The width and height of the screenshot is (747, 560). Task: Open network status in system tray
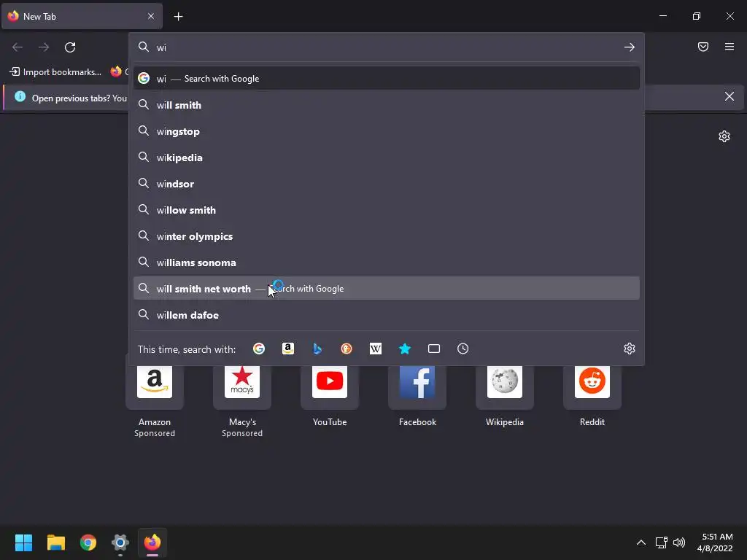(661, 542)
